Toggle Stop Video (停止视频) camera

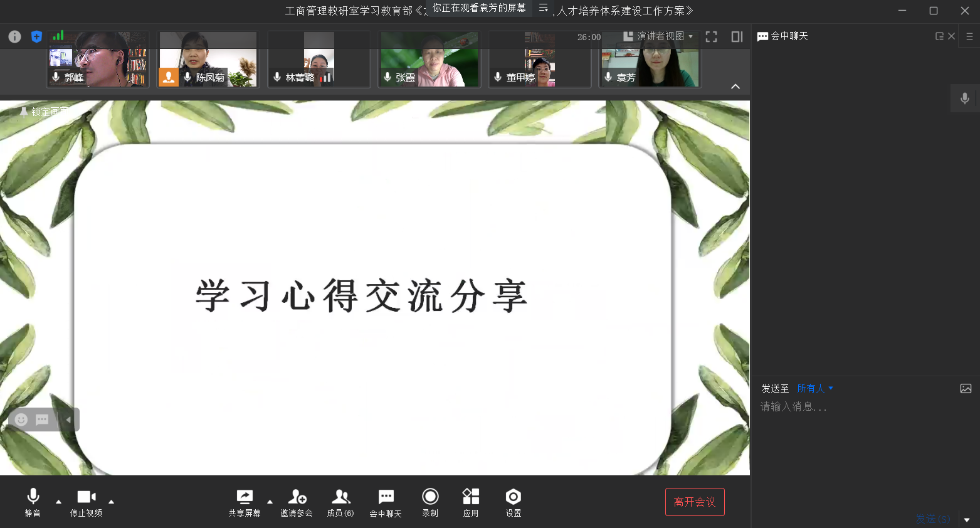(x=86, y=502)
